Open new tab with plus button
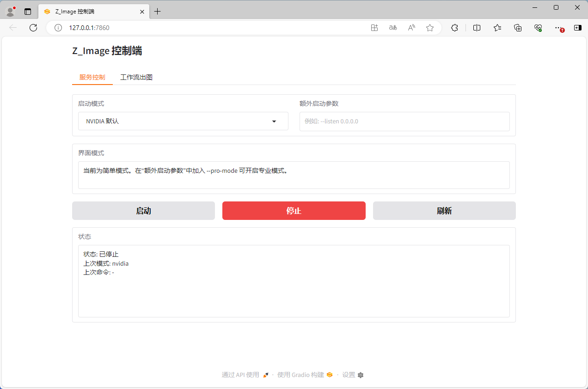 [x=158, y=12]
